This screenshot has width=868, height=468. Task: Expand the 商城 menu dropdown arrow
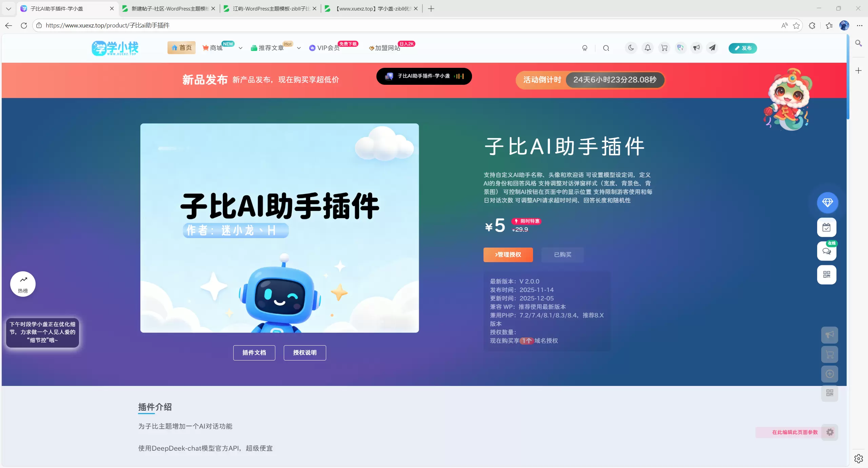(240, 48)
